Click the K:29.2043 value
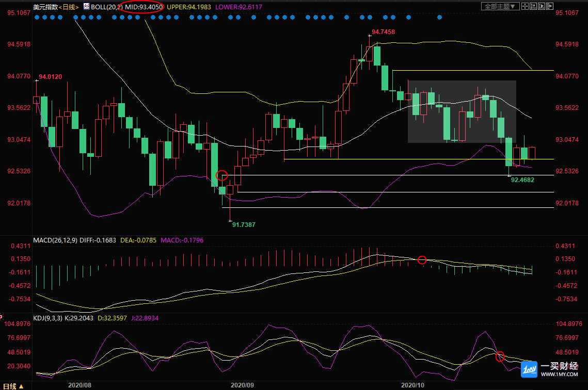The width and height of the screenshot is (588, 390). [x=79, y=318]
